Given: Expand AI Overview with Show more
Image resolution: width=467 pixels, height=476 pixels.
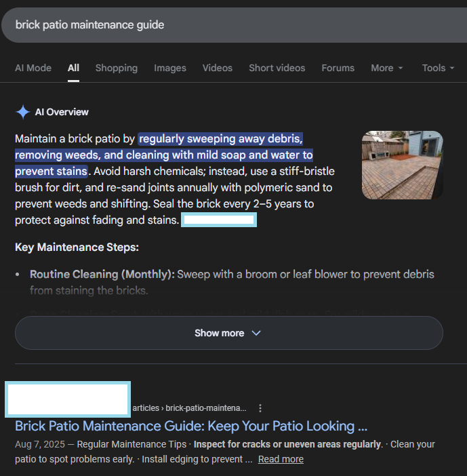Looking at the screenshot, I should click(229, 333).
